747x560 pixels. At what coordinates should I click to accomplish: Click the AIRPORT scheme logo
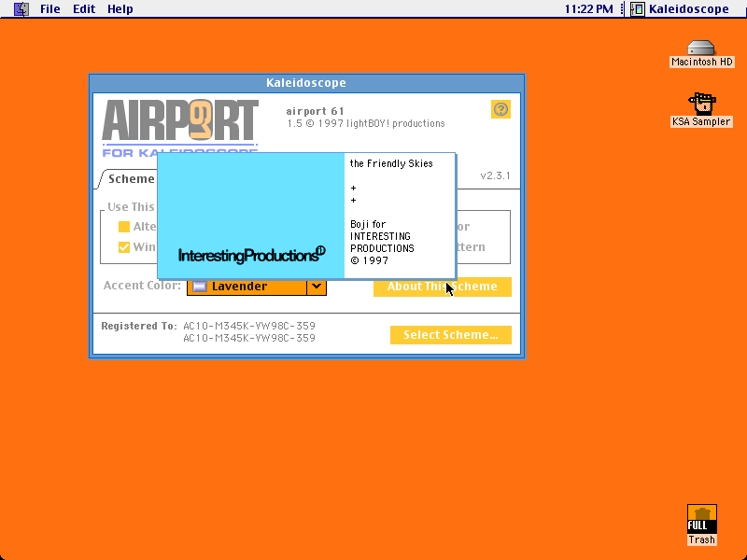point(180,126)
